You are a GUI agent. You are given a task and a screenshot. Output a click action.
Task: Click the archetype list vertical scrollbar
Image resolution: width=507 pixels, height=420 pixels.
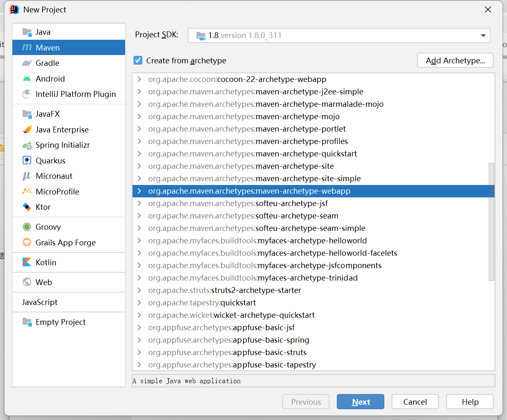tap(491, 221)
